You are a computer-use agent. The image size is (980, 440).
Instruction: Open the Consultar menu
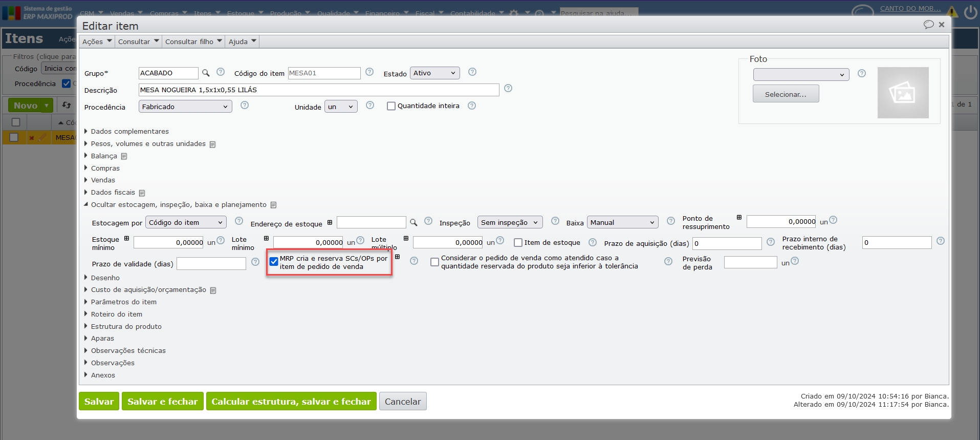coord(138,41)
